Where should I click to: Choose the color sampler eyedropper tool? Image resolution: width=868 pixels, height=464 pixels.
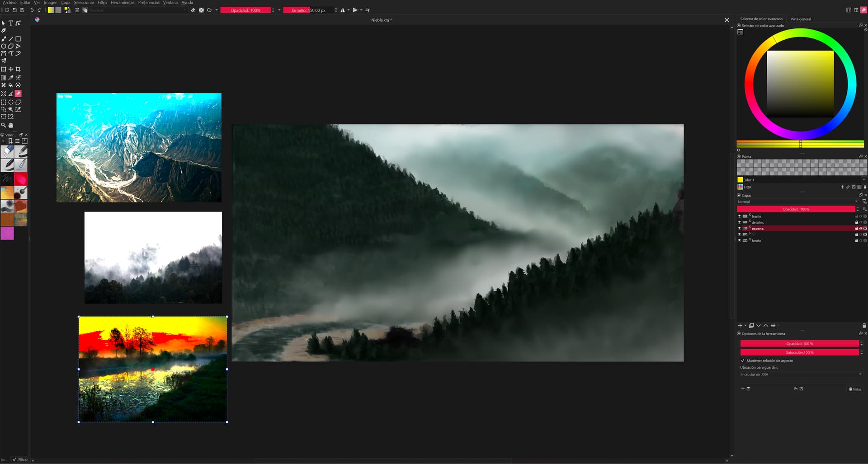[x=11, y=78]
